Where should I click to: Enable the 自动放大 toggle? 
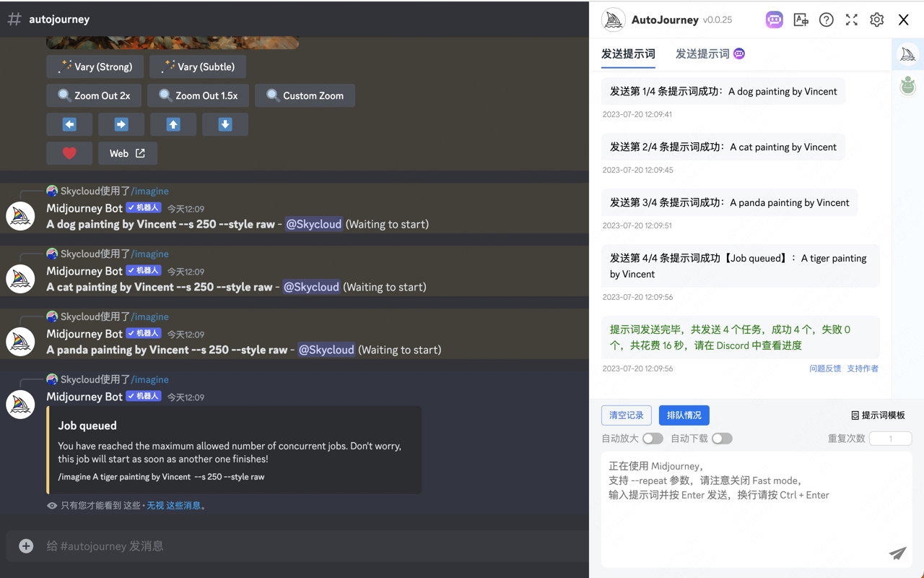(x=653, y=439)
